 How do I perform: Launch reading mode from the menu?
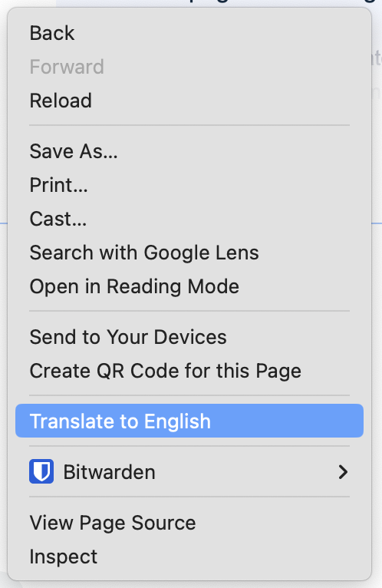pyautogui.click(x=189, y=286)
